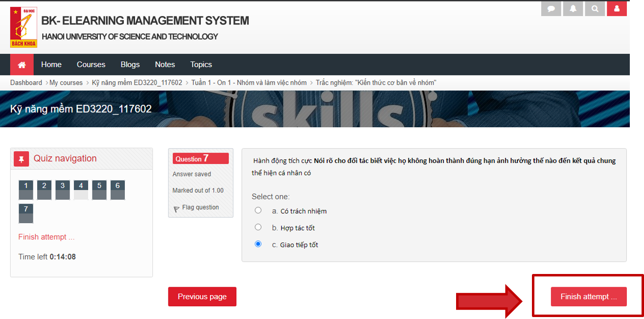Click the flag icon for question 7
Screen dimensions: 644x319
[177, 209]
